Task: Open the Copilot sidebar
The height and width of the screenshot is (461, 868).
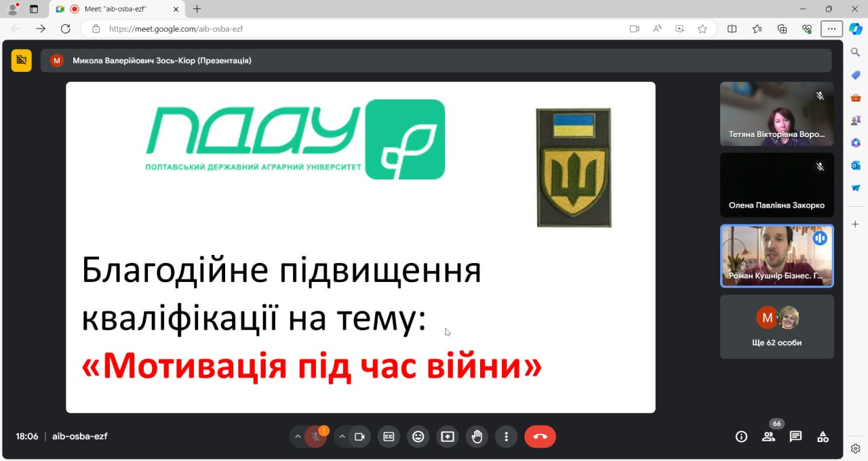Action: 855,28
